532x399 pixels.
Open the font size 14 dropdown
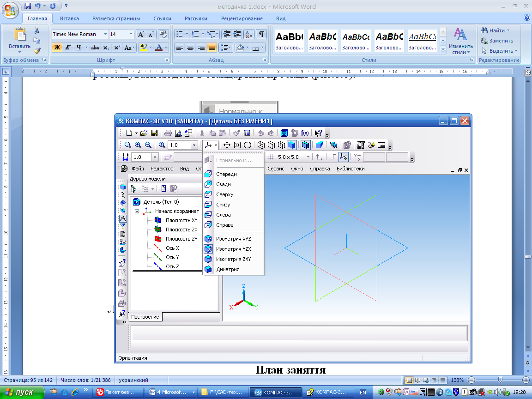tap(131, 34)
